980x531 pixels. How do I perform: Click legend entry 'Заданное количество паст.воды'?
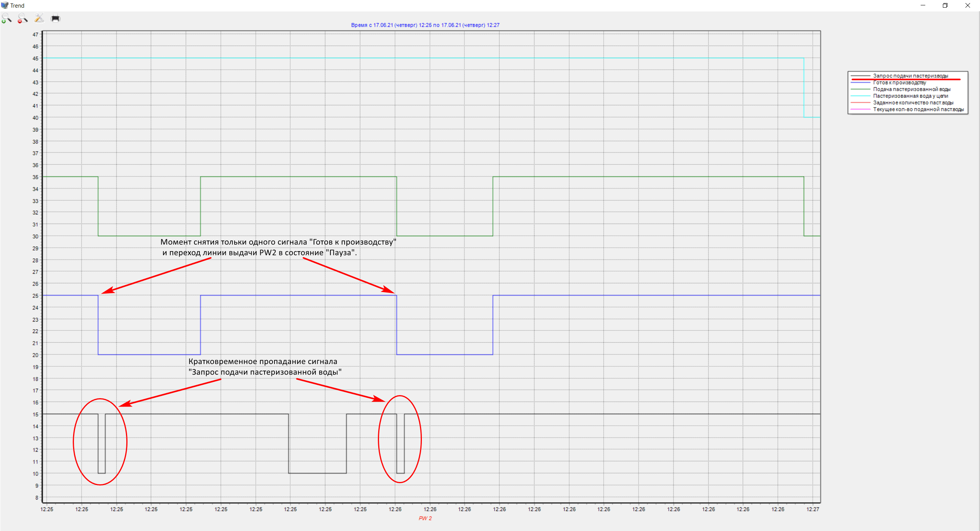(913, 103)
